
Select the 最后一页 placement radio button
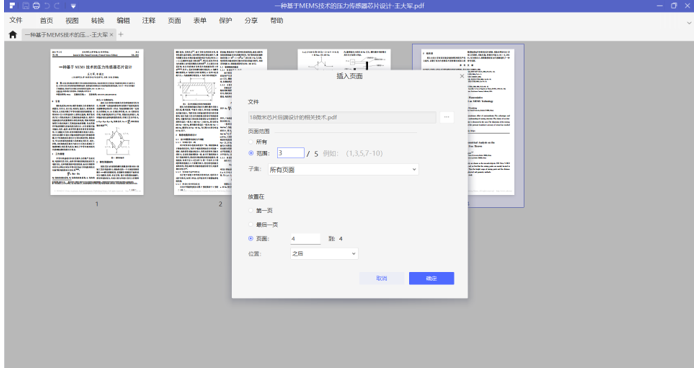[251, 225]
